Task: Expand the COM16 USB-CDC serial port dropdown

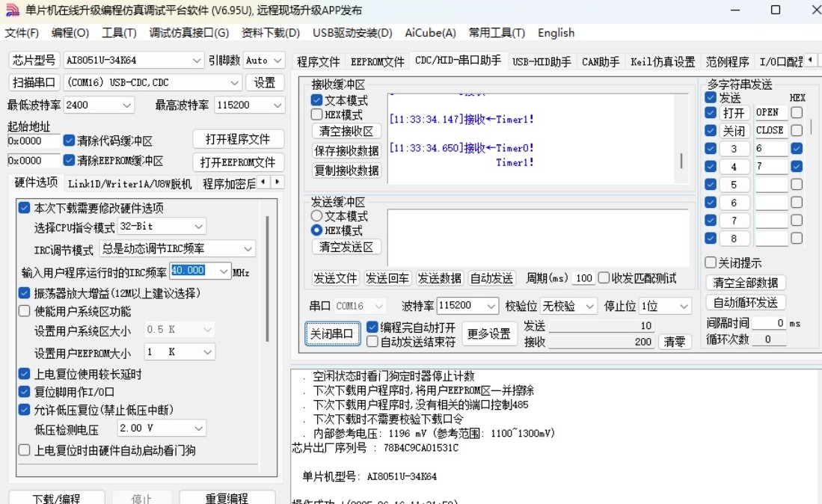Action: point(234,83)
